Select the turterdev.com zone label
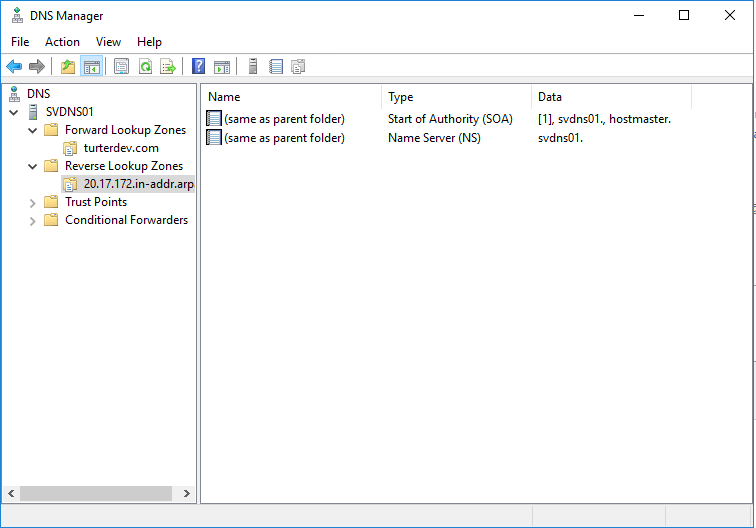Viewport: 756px width, 528px height. [121, 148]
